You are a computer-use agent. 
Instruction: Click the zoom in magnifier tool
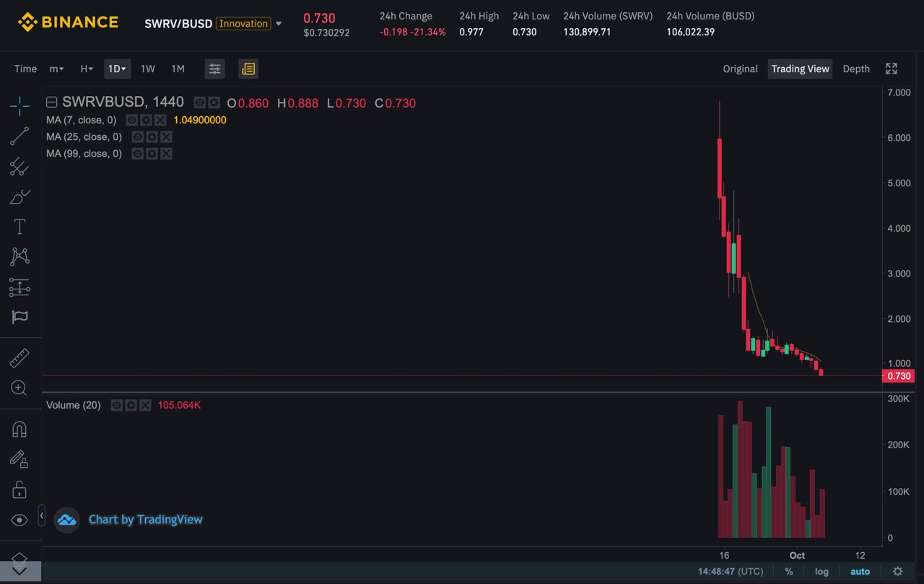click(19, 388)
